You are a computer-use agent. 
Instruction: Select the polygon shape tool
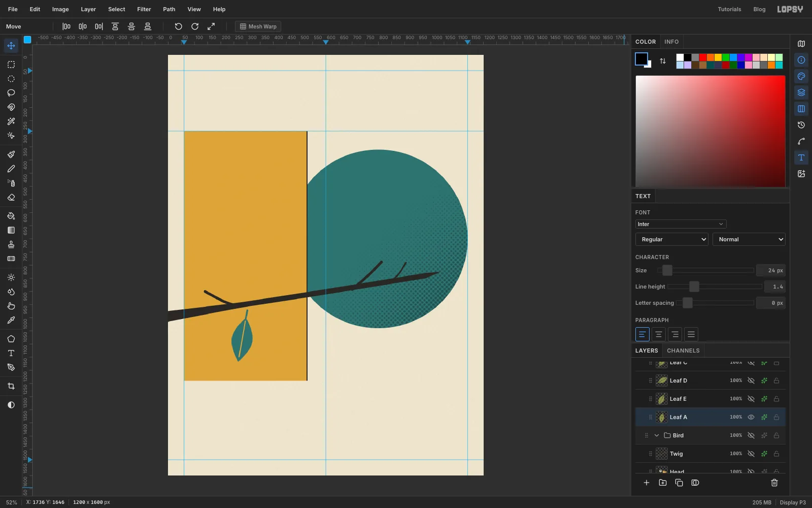pos(11,339)
